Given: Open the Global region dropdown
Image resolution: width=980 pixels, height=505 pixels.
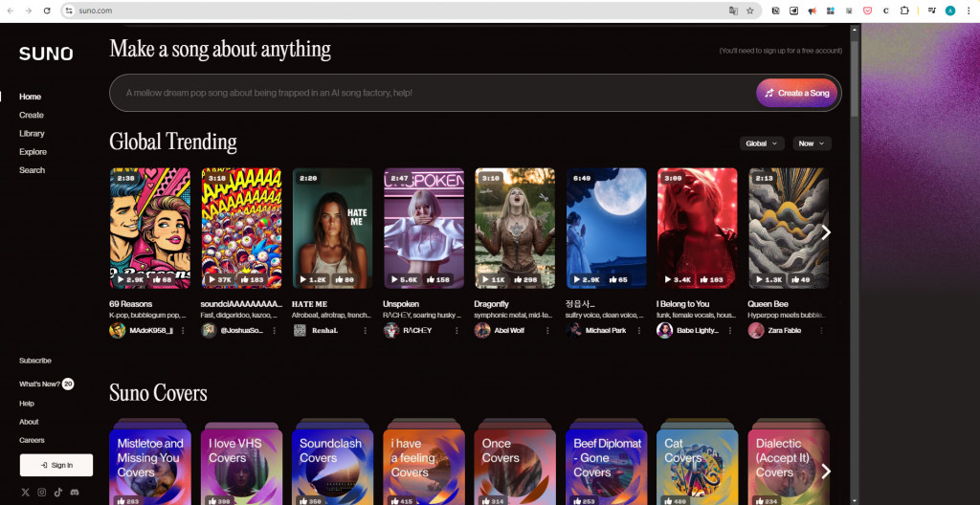Looking at the screenshot, I should click(x=762, y=143).
